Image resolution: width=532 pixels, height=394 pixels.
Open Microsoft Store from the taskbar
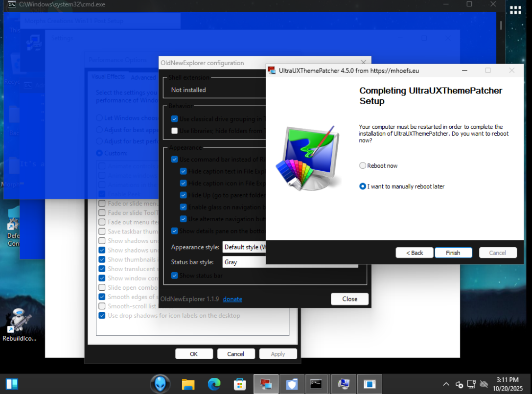click(x=240, y=384)
